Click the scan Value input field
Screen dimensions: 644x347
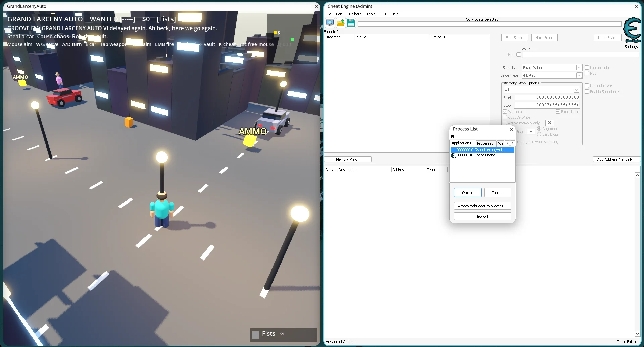(x=580, y=55)
